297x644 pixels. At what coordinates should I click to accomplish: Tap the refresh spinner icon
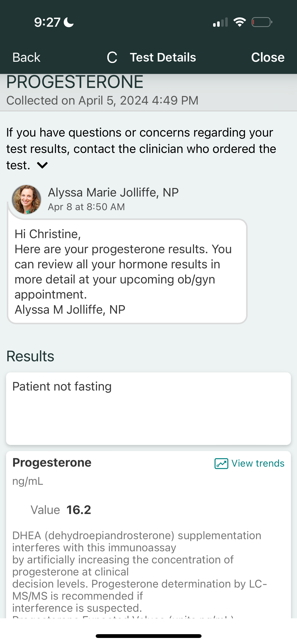[112, 57]
